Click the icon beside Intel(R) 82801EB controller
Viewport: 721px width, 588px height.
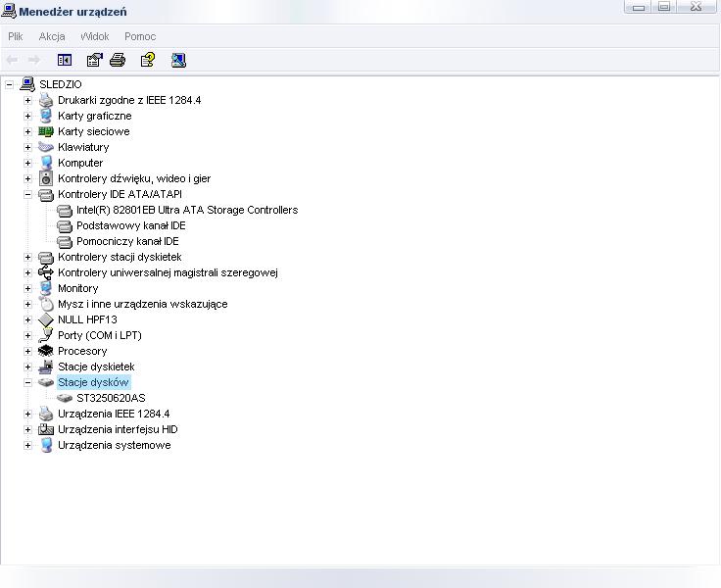[x=65, y=211]
